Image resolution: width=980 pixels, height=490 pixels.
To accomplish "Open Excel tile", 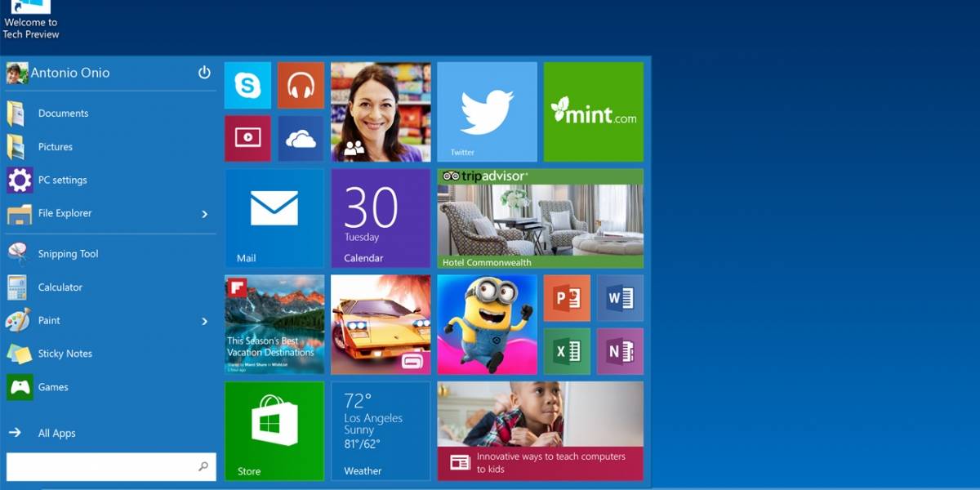I will pos(567,351).
